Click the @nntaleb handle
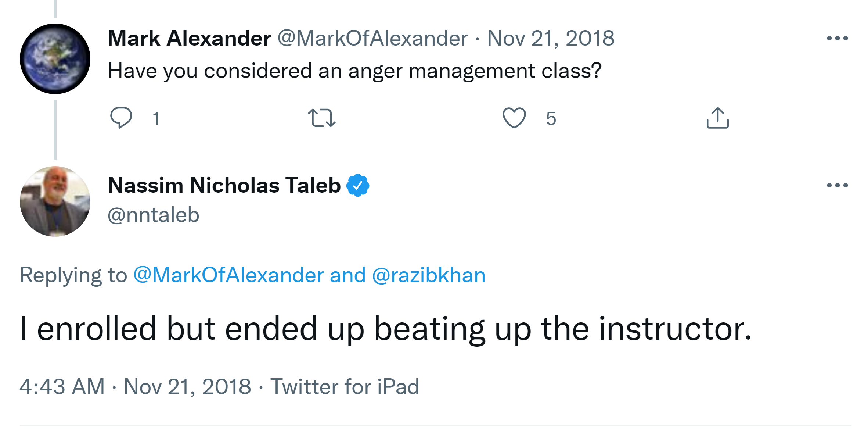This screenshot has width=868, height=436. (x=154, y=215)
